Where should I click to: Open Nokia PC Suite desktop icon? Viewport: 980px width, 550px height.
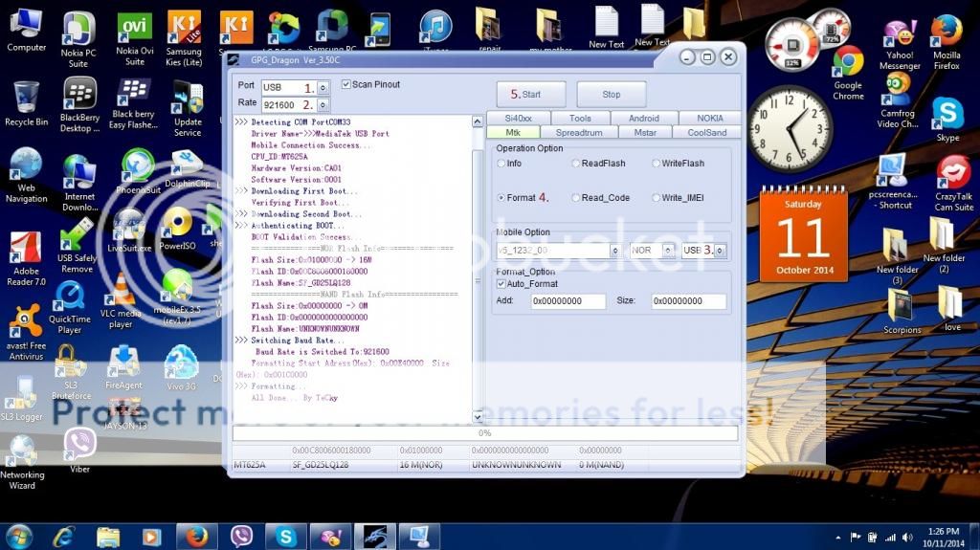(78, 30)
